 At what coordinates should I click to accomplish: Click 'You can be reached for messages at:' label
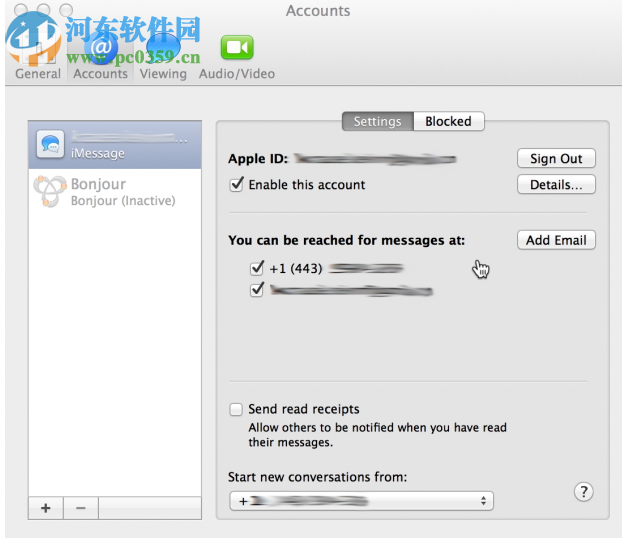click(346, 240)
